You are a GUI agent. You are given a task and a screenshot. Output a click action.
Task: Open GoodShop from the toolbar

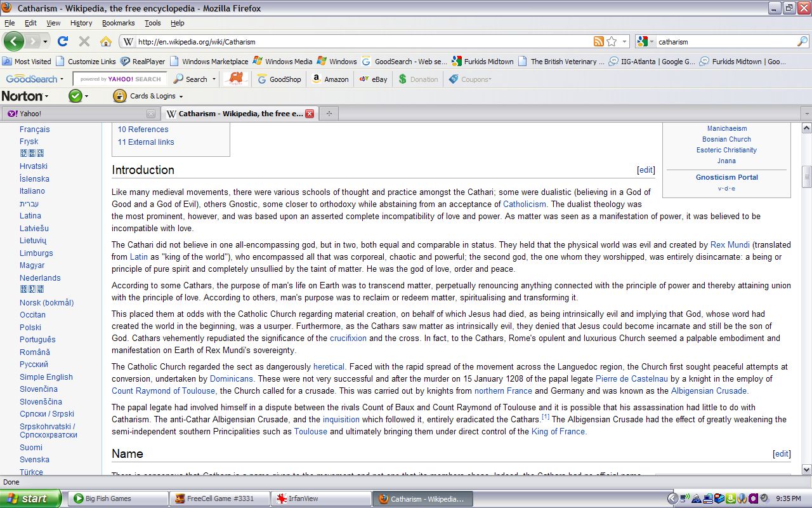coord(279,79)
